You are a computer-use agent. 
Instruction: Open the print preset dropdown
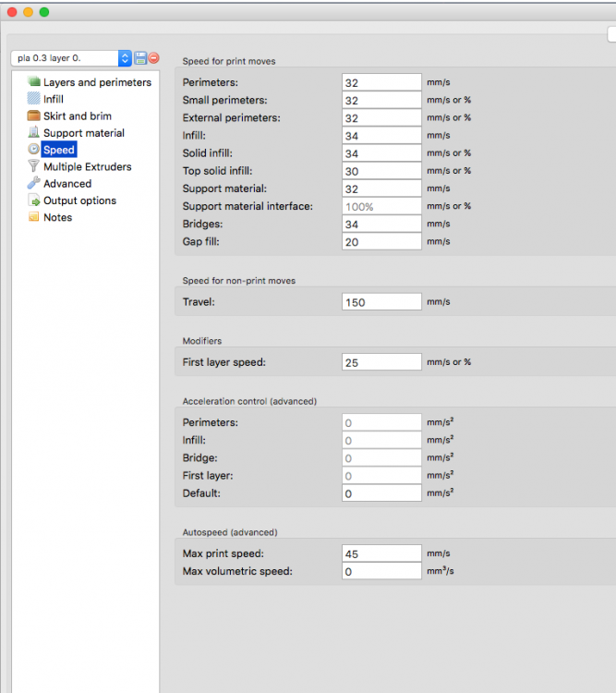click(x=125, y=58)
